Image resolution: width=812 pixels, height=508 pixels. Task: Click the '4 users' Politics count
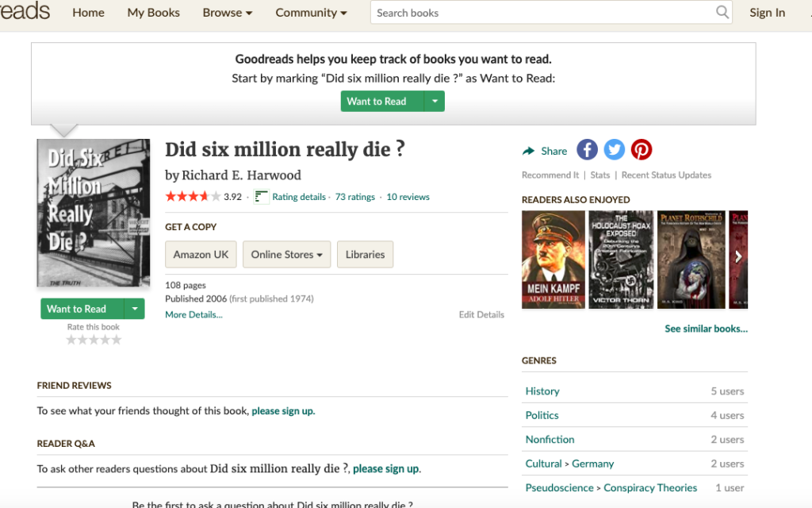click(727, 415)
